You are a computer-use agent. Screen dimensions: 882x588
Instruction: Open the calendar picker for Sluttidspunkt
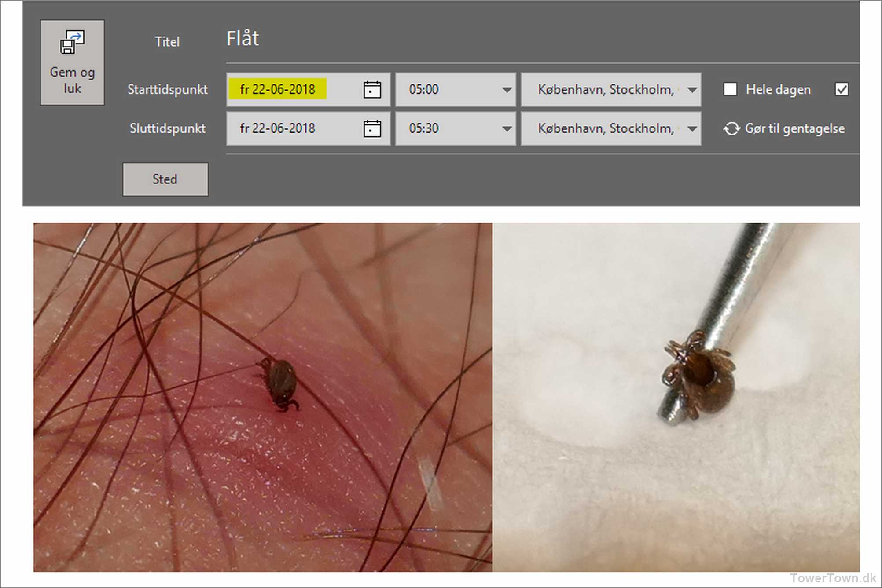(x=372, y=128)
